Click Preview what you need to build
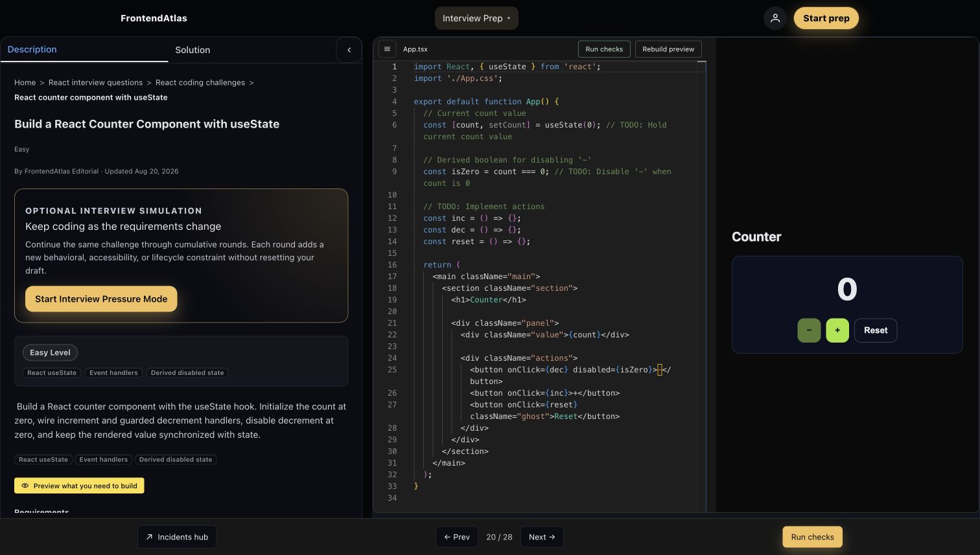Screen dimensions: 980x555 pos(79,486)
